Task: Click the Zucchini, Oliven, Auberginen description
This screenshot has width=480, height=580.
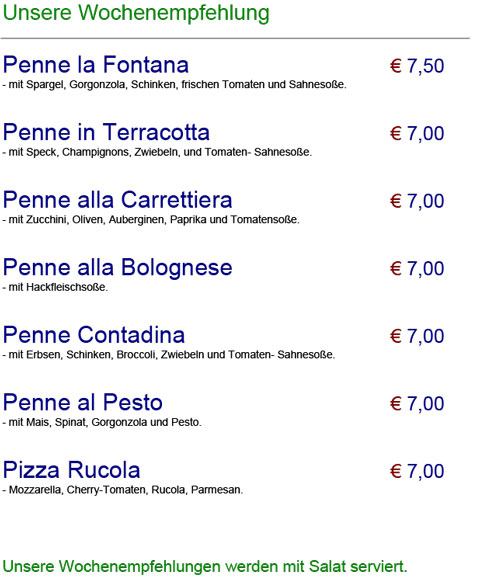Action: point(151,220)
